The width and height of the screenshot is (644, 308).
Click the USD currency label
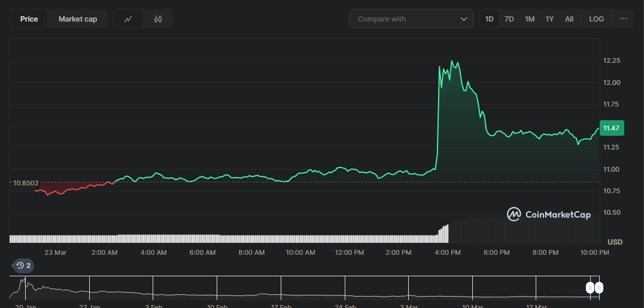[x=615, y=242]
